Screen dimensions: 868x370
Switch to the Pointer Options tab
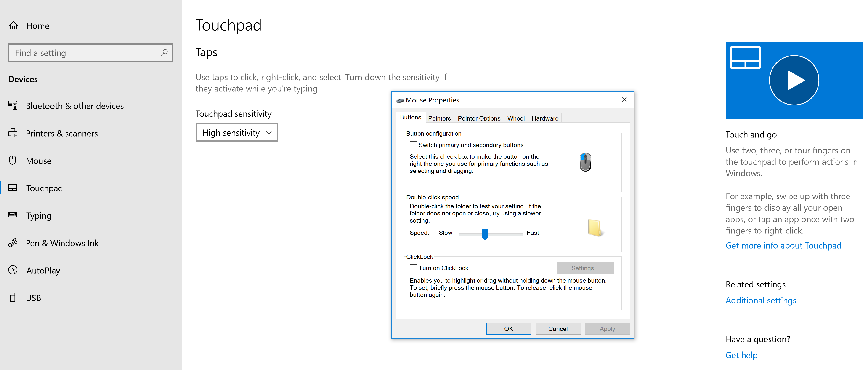click(x=479, y=118)
